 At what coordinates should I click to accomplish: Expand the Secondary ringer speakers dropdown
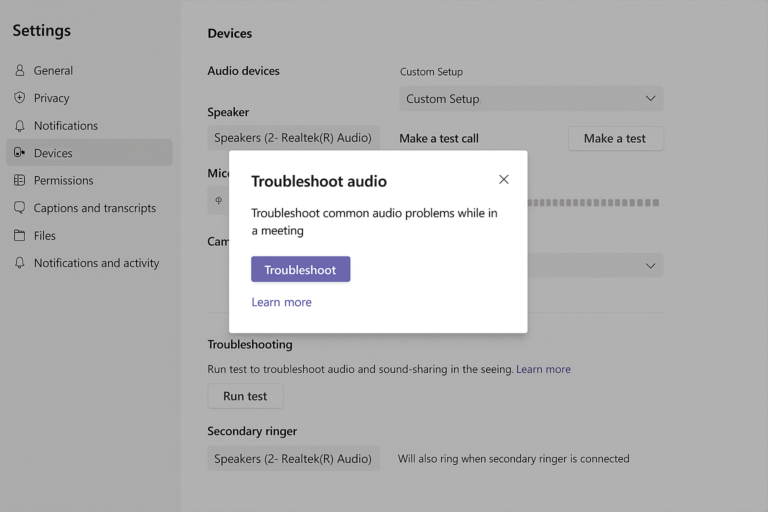pos(293,459)
